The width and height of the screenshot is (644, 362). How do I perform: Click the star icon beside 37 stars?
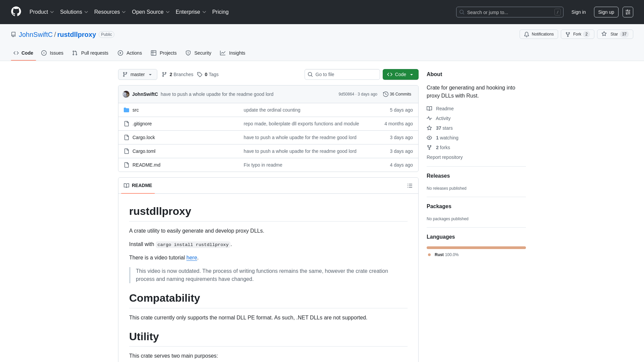[x=429, y=128]
